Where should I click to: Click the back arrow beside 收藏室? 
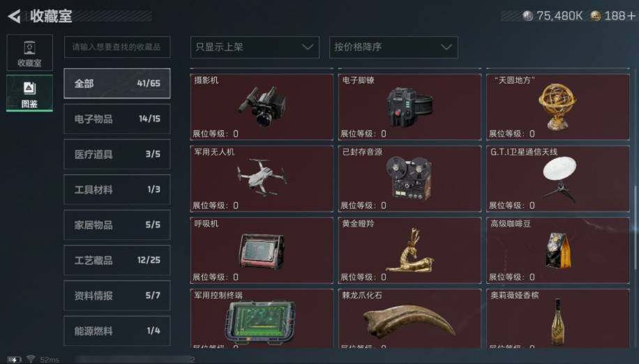(14, 16)
